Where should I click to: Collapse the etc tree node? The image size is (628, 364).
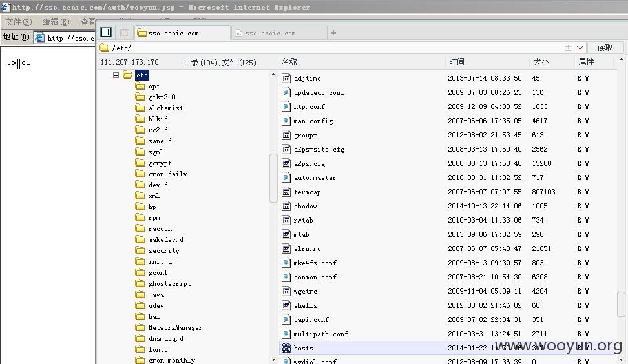coord(116,75)
